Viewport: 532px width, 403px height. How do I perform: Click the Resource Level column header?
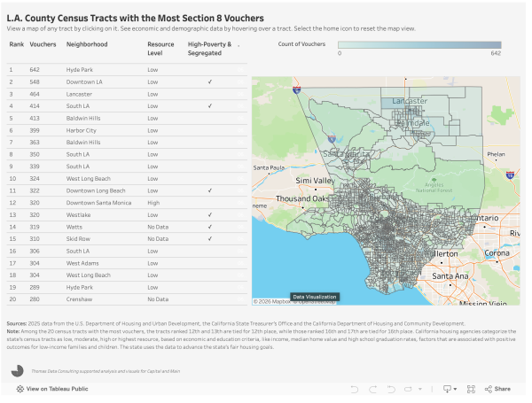click(160, 49)
